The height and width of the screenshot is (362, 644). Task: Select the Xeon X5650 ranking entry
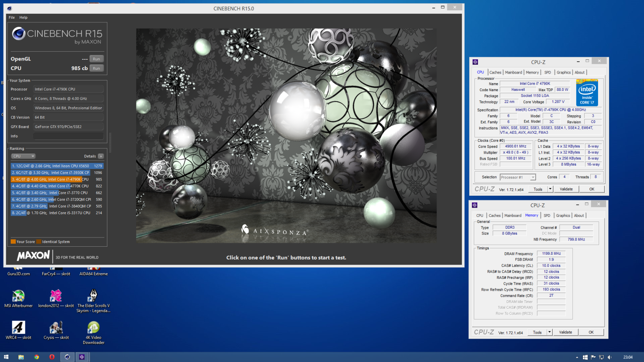[x=57, y=166]
